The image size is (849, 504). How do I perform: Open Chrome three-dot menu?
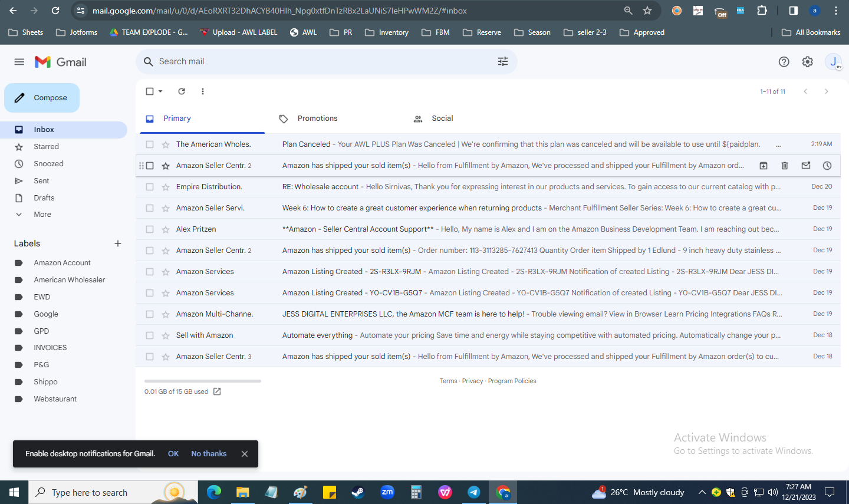(836, 11)
